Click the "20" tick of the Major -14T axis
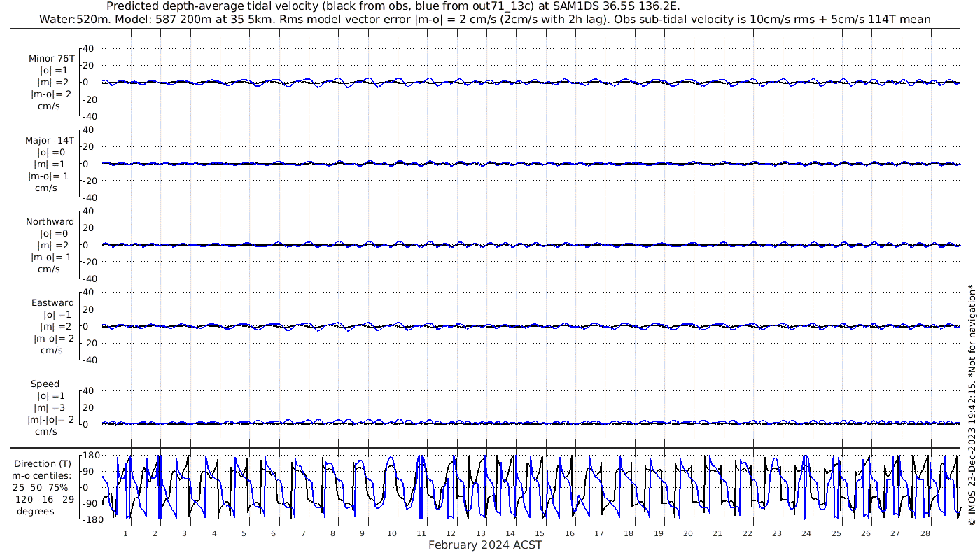Viewport: 980px width, 560px height. pos(90,147)
